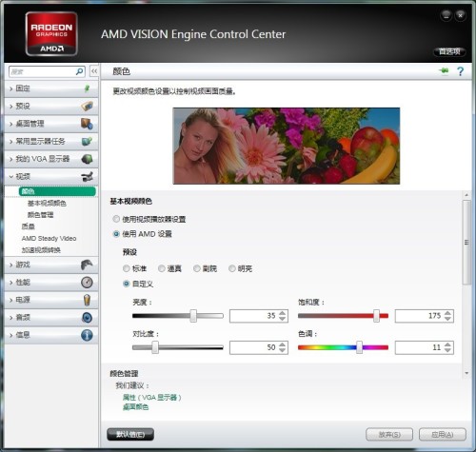476x452 pixels.
Task: Click the 对比度 contrast slider handle
Action: [x=155, y=347]
